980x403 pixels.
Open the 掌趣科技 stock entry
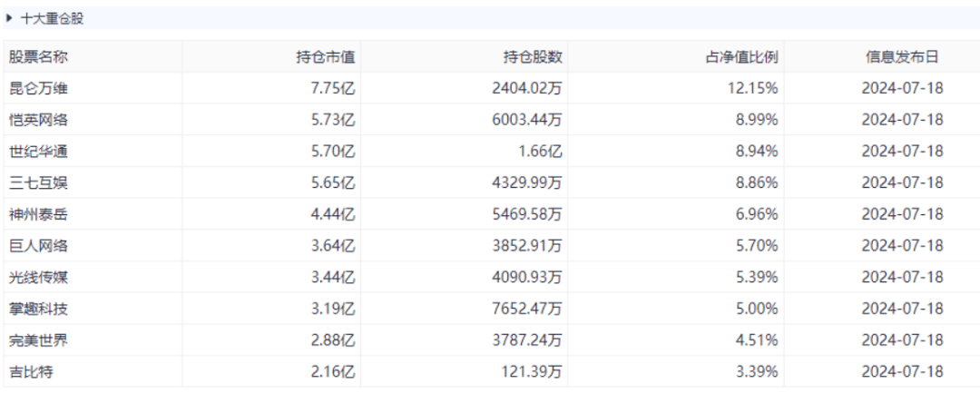click(x=38, y=309)
